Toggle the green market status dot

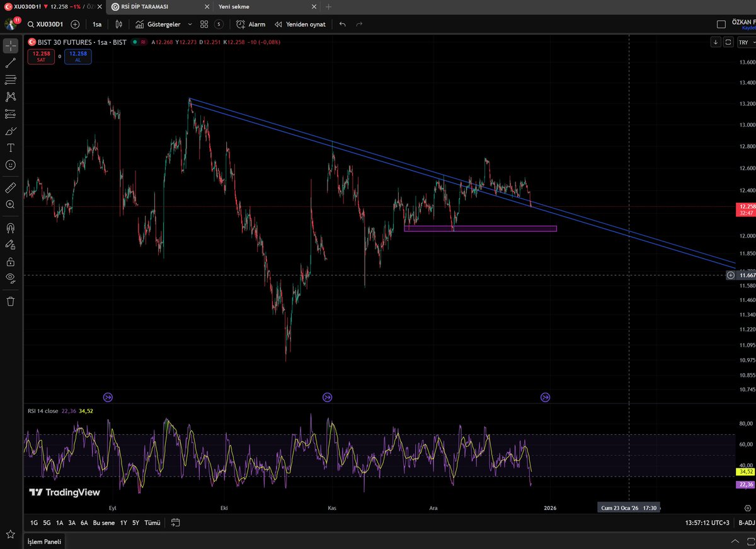[x=134, y=42]
